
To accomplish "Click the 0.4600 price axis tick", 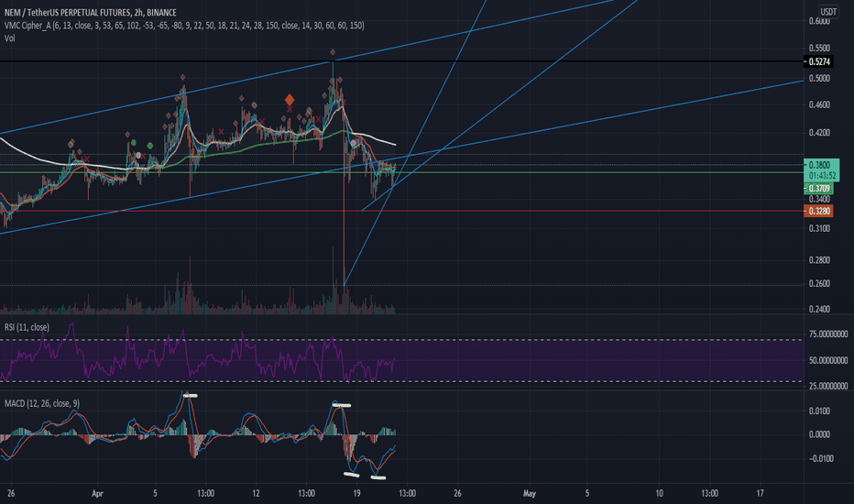I will point(819,104).
